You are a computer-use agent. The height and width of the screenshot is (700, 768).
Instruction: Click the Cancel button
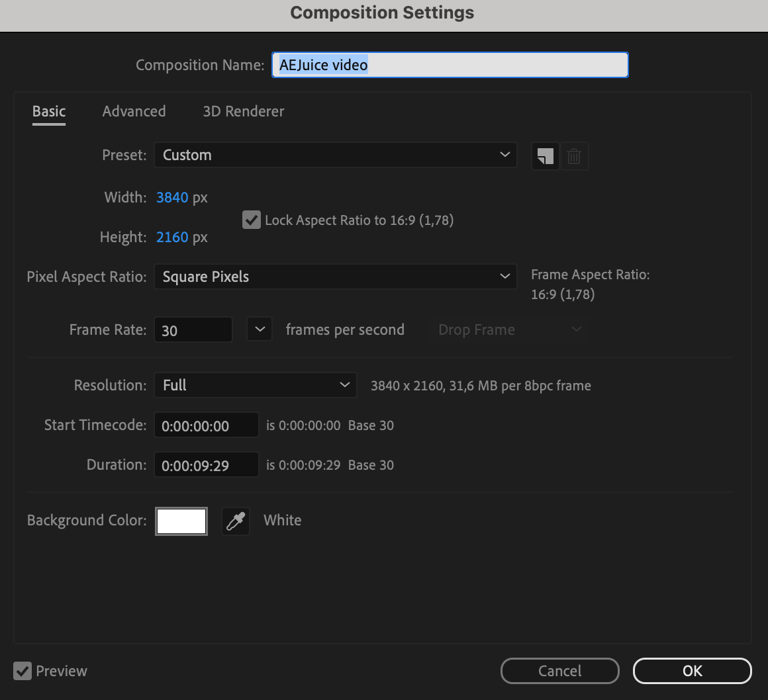pyautogui.click(x=559, y=671)
